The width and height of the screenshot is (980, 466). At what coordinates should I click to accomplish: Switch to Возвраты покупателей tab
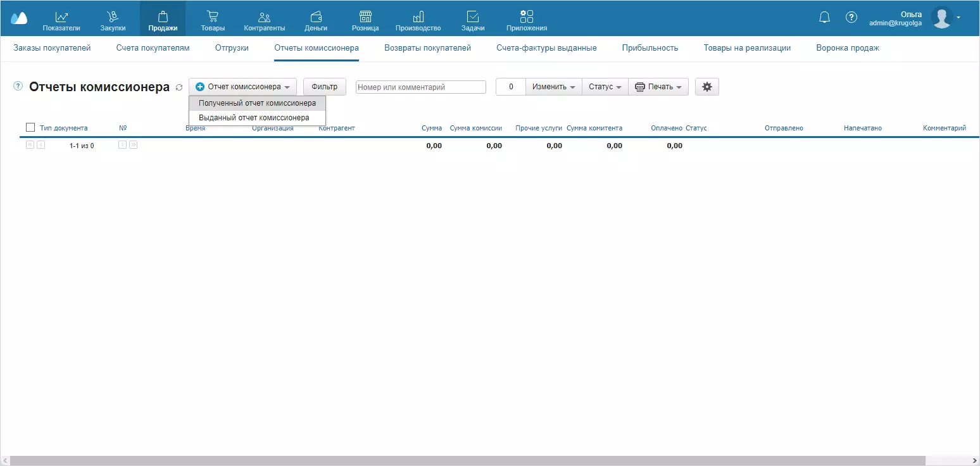click(x=427, y=48)
